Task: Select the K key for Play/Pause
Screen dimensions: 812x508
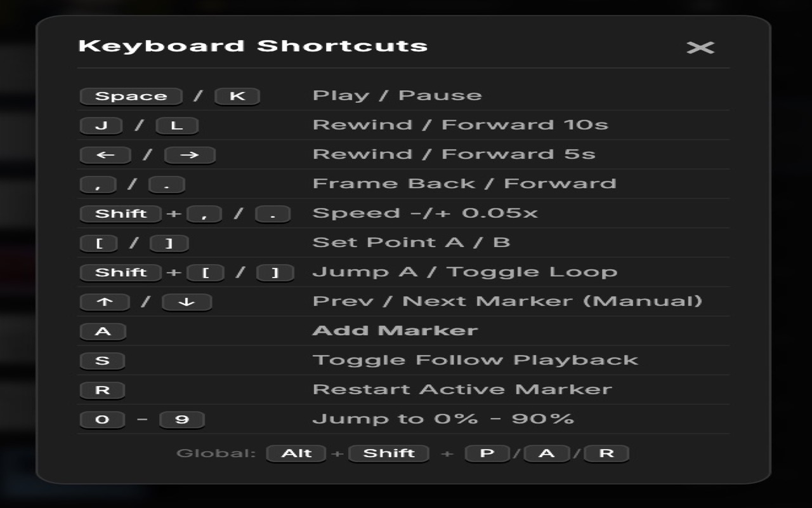Action: coord(237,95)
